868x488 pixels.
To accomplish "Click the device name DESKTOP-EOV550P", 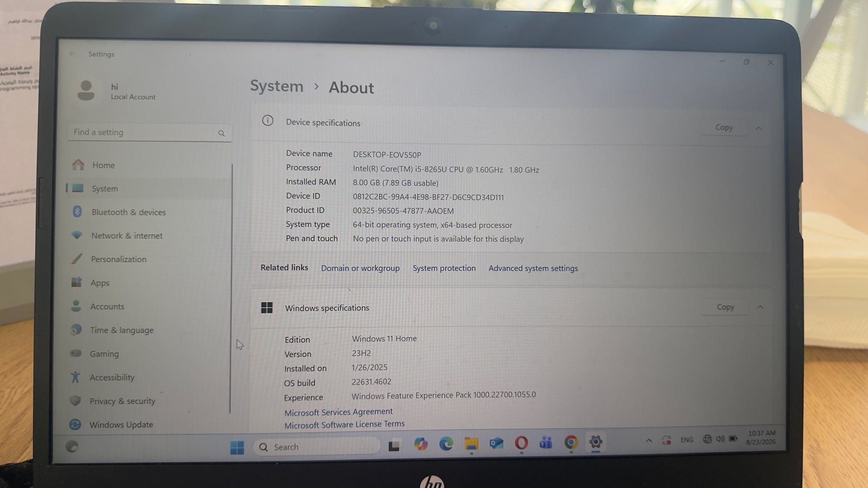I will [x=387, y=155].
